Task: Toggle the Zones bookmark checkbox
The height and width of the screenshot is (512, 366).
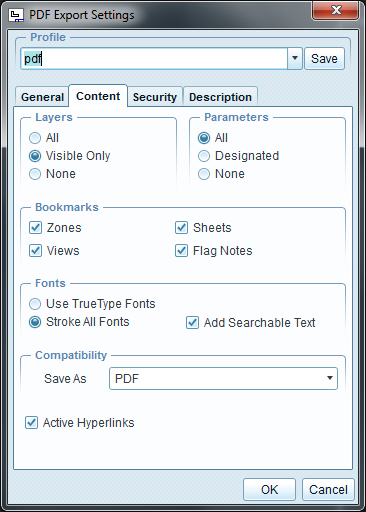Action: click(35, 228)
